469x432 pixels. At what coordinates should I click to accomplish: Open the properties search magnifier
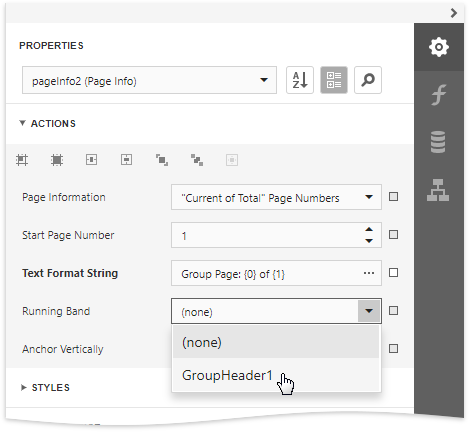pos(368,80)
